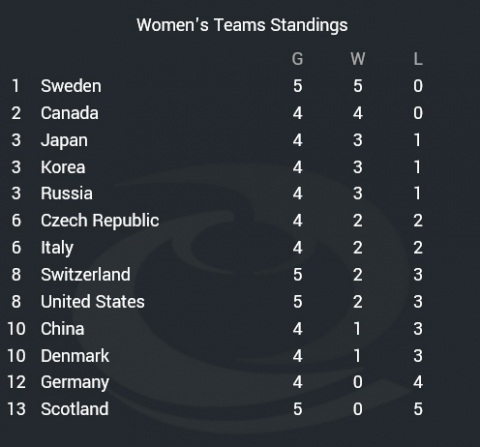Select Italy in the standings table
Image resolution: width=480 pixels, height=447 pixels.
pos(57,248)
